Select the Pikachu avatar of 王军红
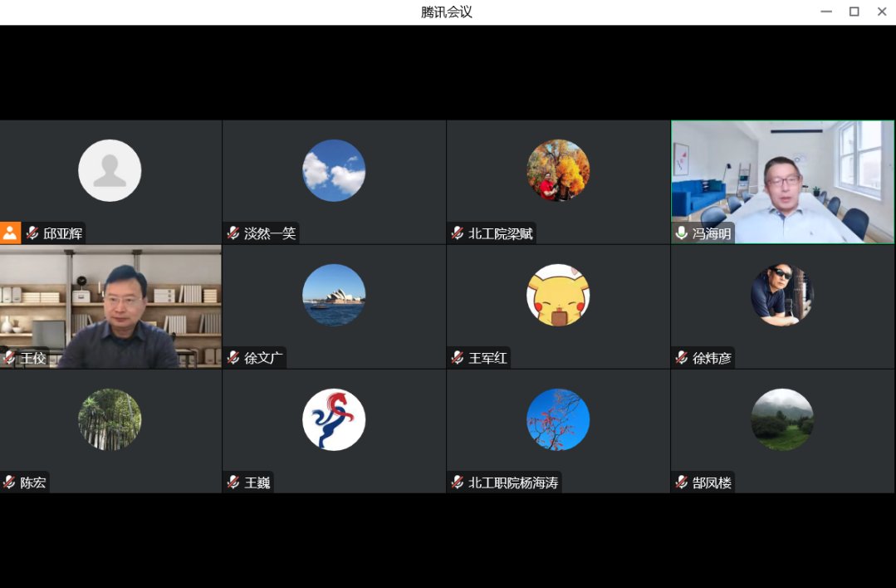The height and width of the screenshot is (588, 896). pos(558,295)
